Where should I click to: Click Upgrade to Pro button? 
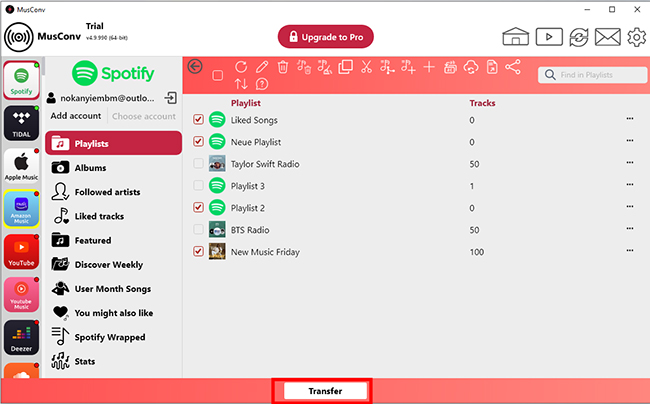tap(325, 37)
